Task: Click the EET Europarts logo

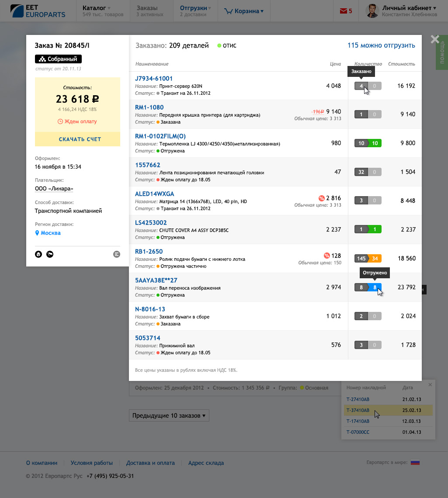Action: (x=38, y=11)
